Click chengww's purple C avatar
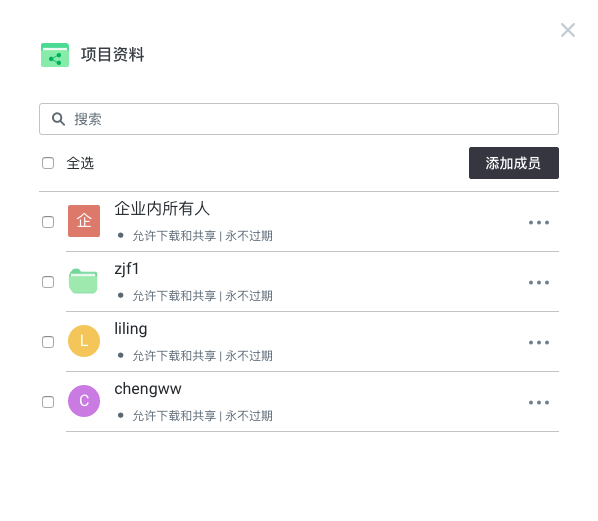The width and height of the screenshot is (598, 521). point(84,401)
